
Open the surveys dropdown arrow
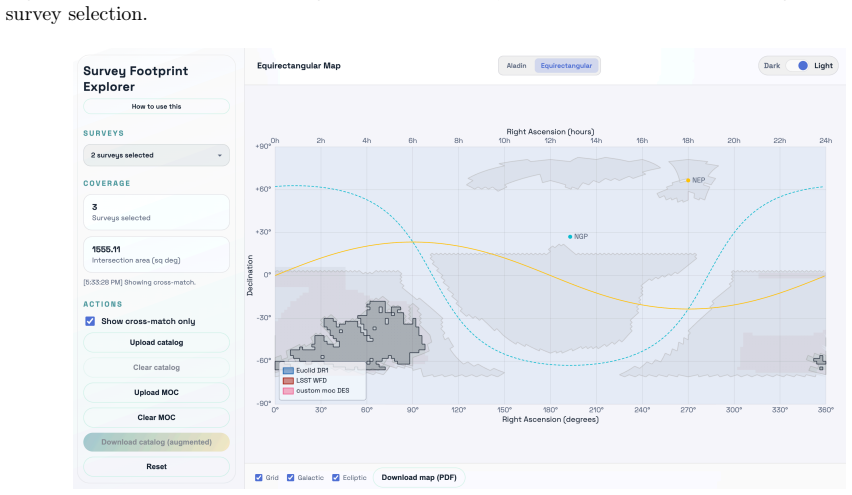pos(220,156)
